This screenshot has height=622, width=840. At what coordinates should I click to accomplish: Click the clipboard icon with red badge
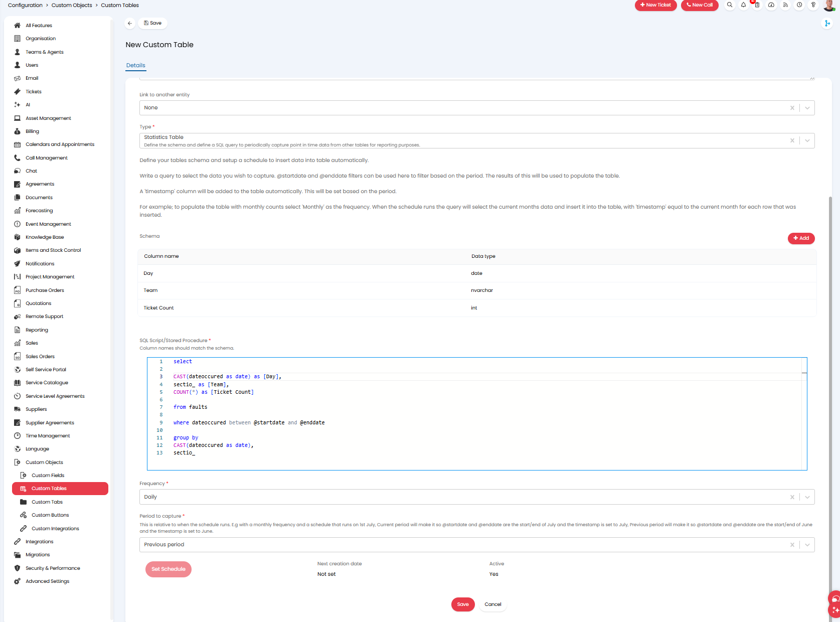coord(757,5)
